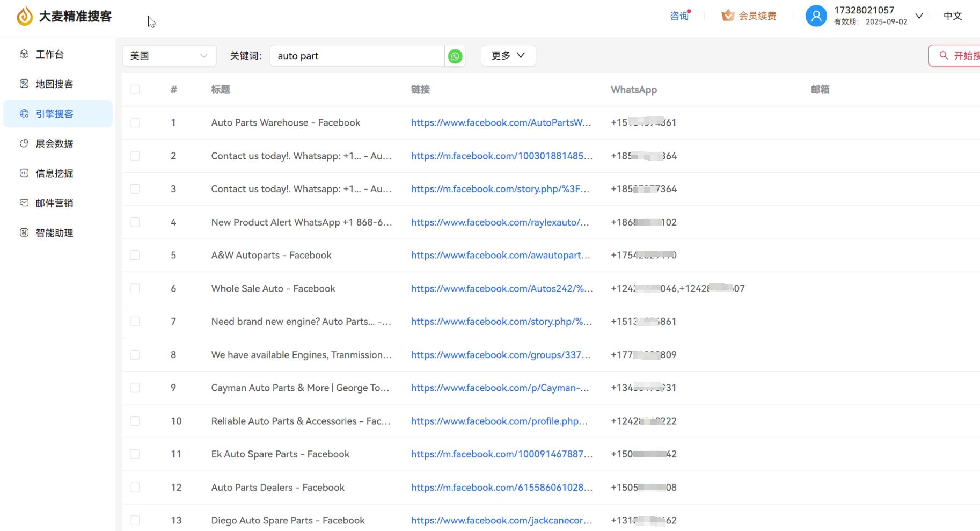Screen dimensions: 980x531
Task: Open the 美国 country dropdown
Action: (x=169, y=56)
